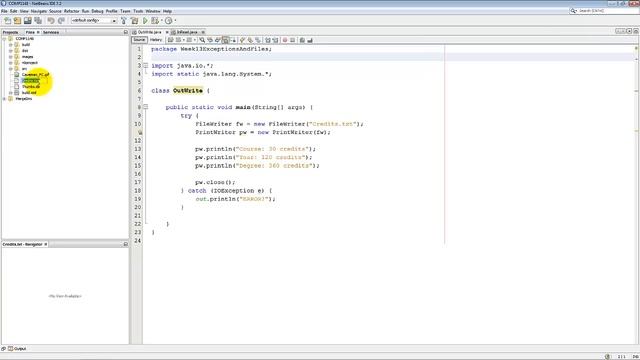640x360 pixels.
Task: Select build.xml in the Files tree
Action: 29,93
